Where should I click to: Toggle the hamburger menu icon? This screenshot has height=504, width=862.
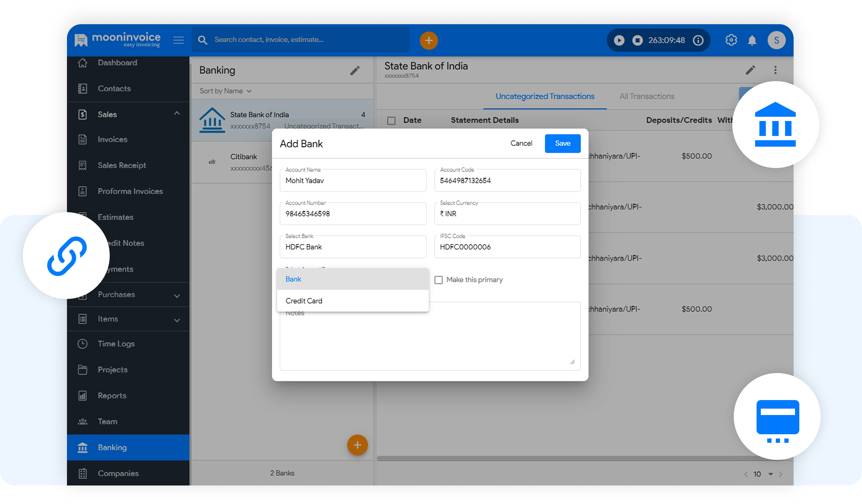[x=178, y=40]
